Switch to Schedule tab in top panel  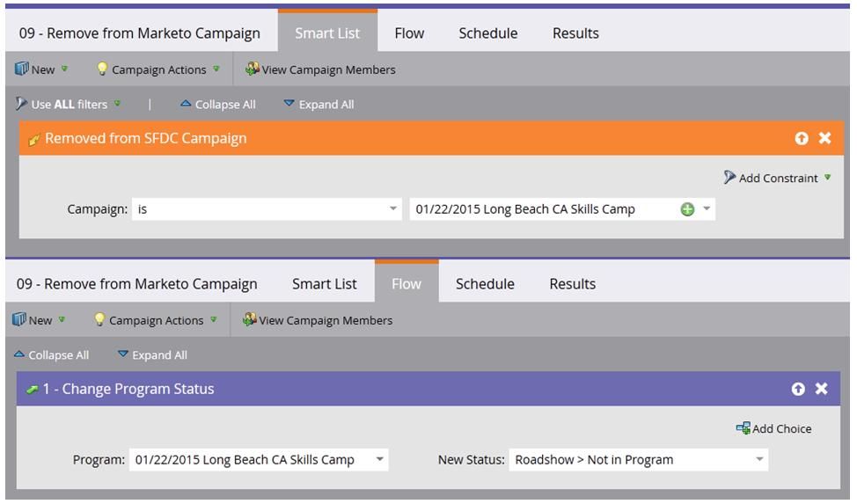pyautogui.click(x=487, y=33)
